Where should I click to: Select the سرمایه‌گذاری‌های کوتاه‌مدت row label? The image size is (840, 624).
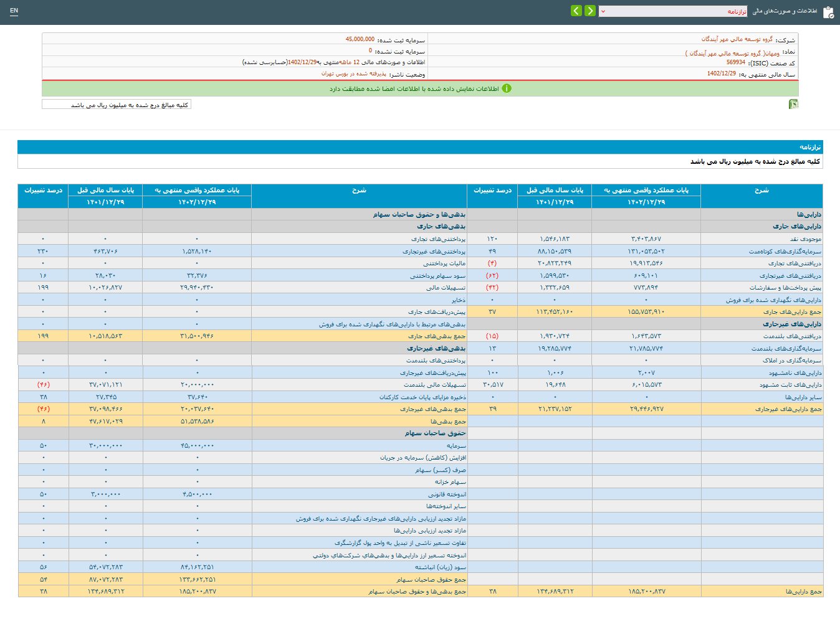[x=785, y=252]
